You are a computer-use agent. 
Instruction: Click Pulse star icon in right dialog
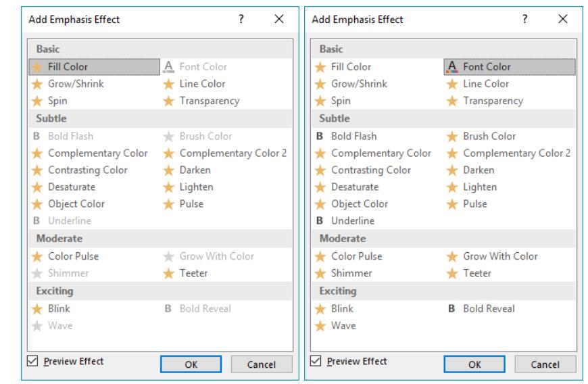(x=452, y=204)
